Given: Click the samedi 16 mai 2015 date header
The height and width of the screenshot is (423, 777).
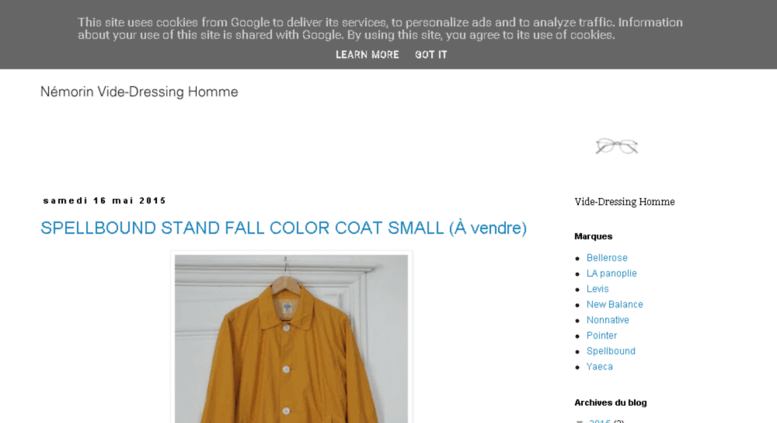Looking at the screenshot, I should [x=104, y=201].
